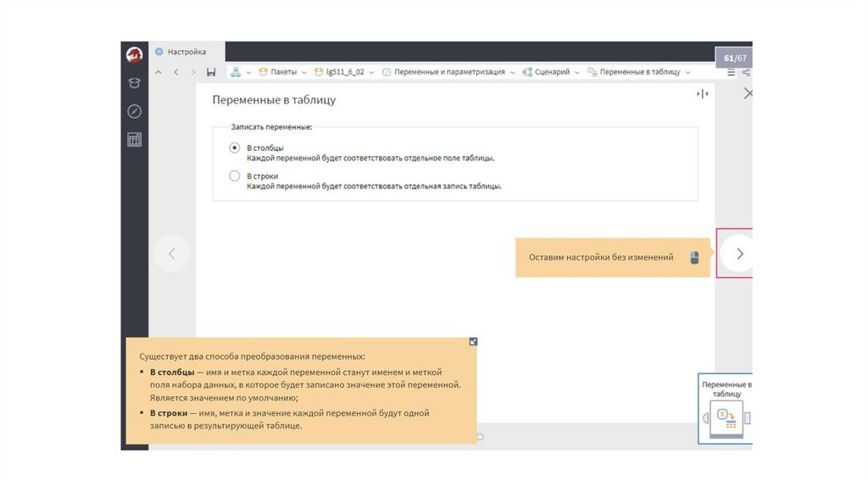Expand the dropdown arrow after the root breadcrumb icon

[248, 73]
